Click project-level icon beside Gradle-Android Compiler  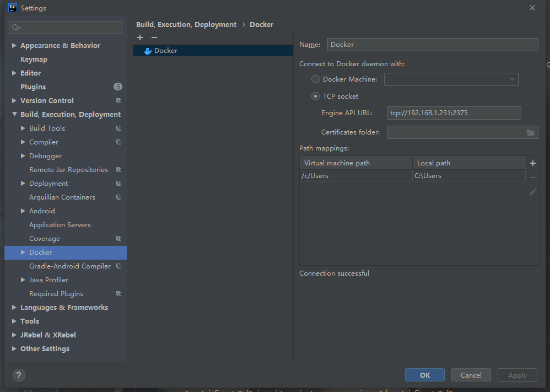click(x=119, y=266)
